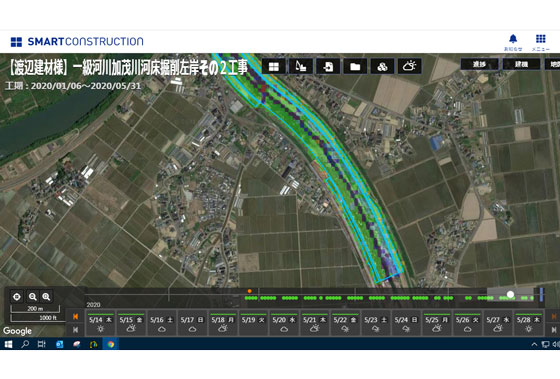
Task: Open the file import icon
Action: (x=328, y=66)
